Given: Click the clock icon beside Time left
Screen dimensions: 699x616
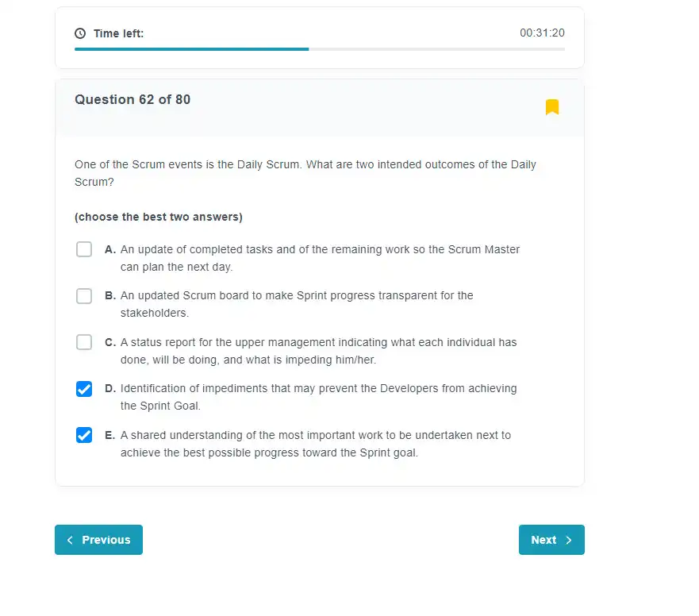Looking at the screenshot, I should tap(80, 33).
